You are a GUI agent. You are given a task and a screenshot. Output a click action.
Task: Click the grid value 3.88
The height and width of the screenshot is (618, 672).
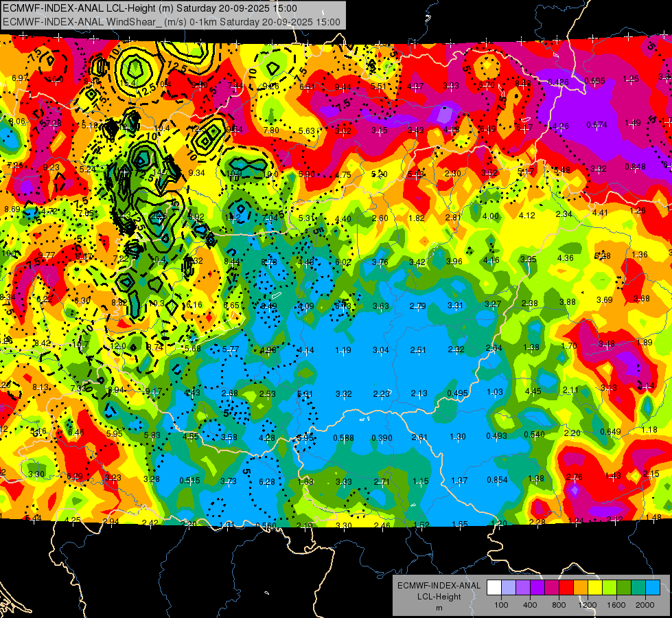pyautogui.click(x=568, y=302)
